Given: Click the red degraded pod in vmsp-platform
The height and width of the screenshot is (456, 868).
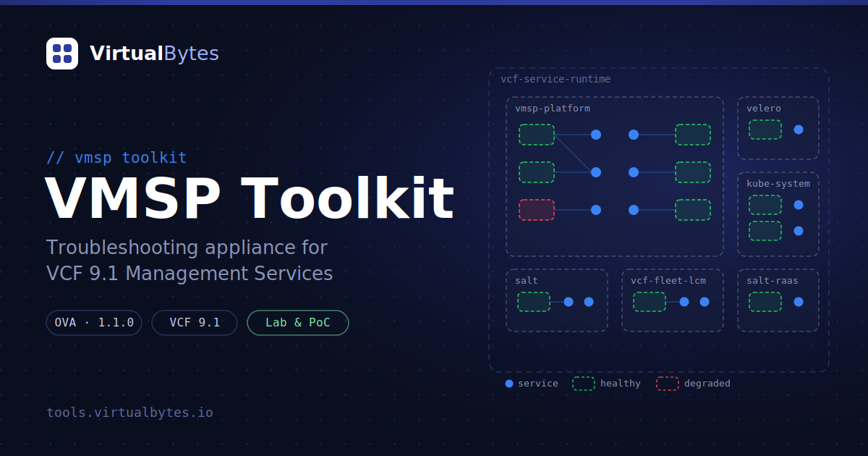Looking at the screenshot, I should pyautogui.click(x=537, y=210).
